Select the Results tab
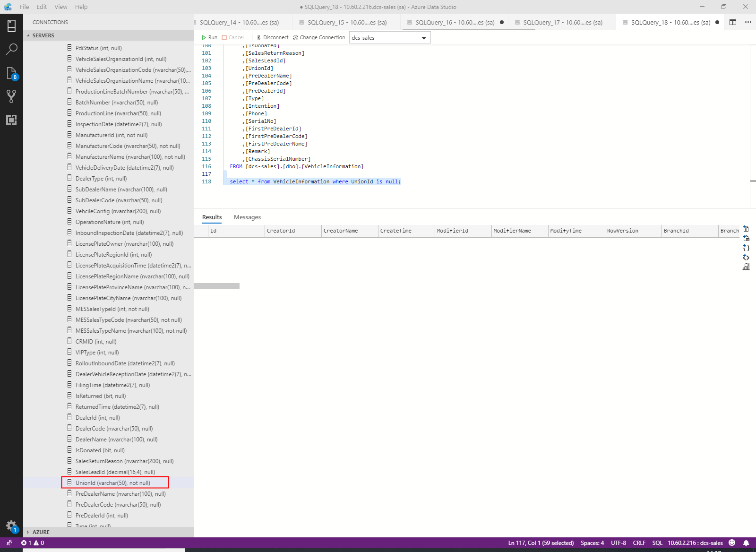 click(x=212, y=217)
